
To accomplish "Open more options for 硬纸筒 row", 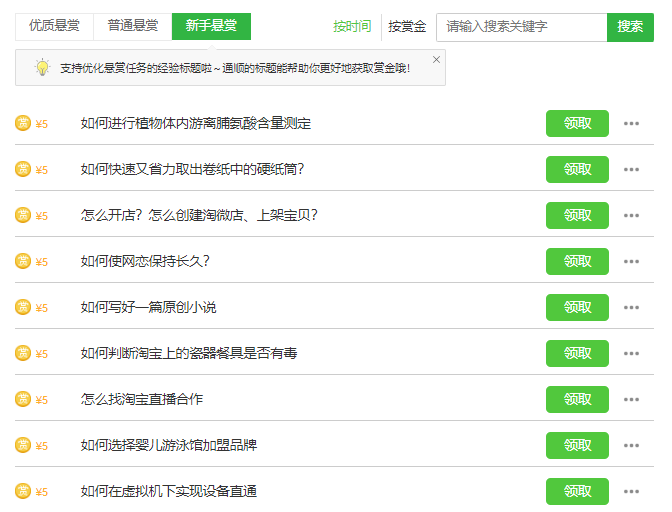I will coord(631,169).
